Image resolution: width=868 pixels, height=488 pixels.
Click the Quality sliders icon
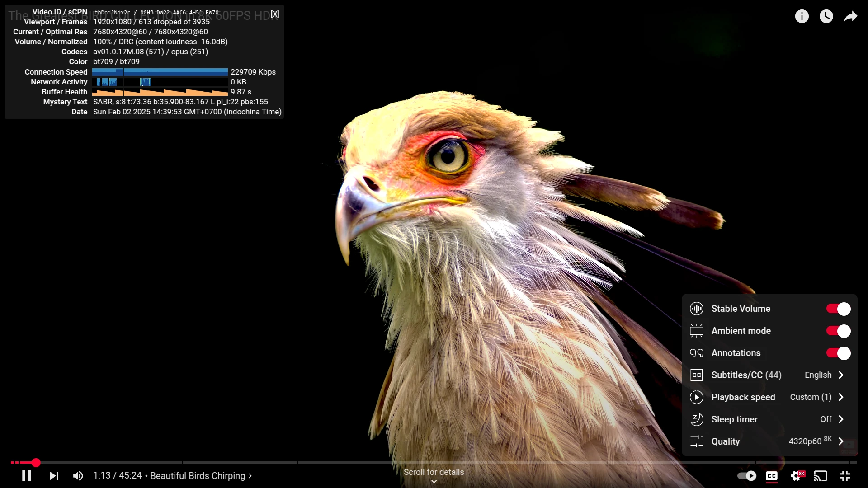[x=697, y=441]
